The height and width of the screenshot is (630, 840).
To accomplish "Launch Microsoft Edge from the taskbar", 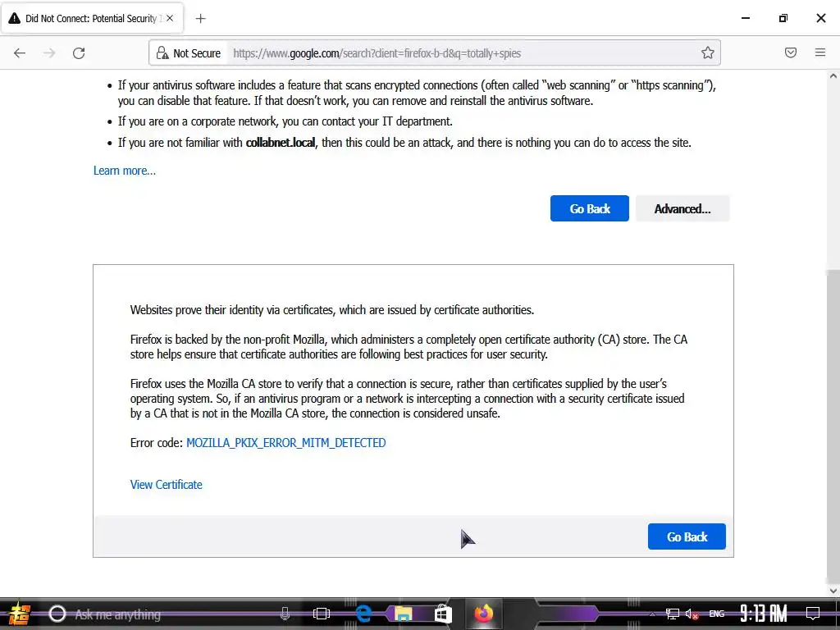I will (363, 614).
